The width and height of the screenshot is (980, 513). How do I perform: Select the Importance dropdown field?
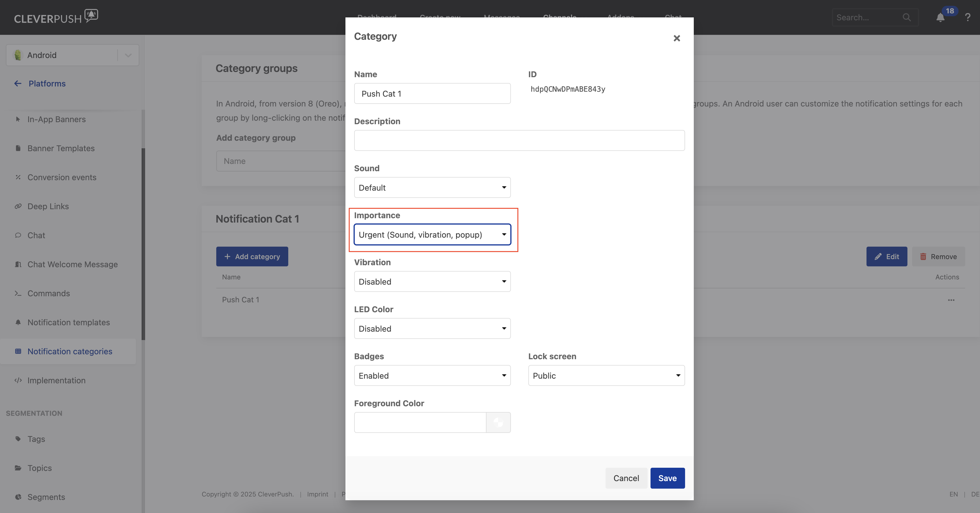coord(432,234)
